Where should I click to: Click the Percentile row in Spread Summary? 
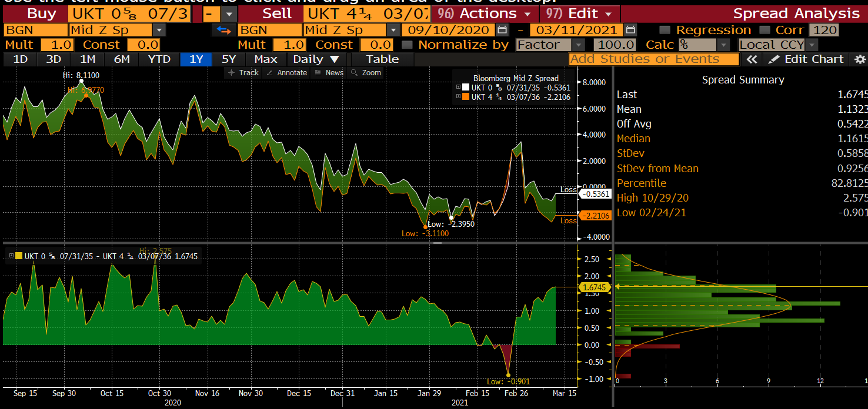click(x=742, y=183)
